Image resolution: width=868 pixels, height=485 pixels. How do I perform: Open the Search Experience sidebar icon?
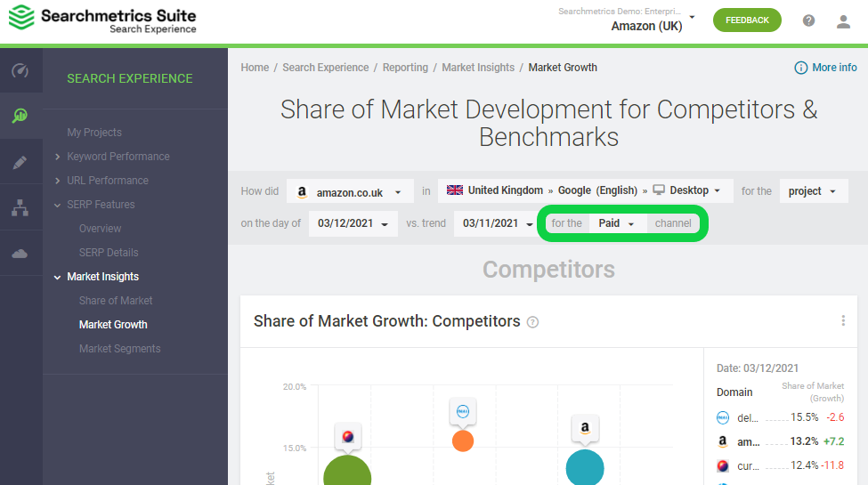coord(20,116)
